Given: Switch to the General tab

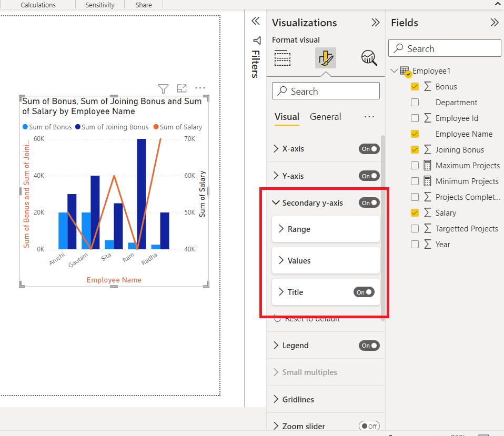Looking at the screenshot, I should coord(325,117).
